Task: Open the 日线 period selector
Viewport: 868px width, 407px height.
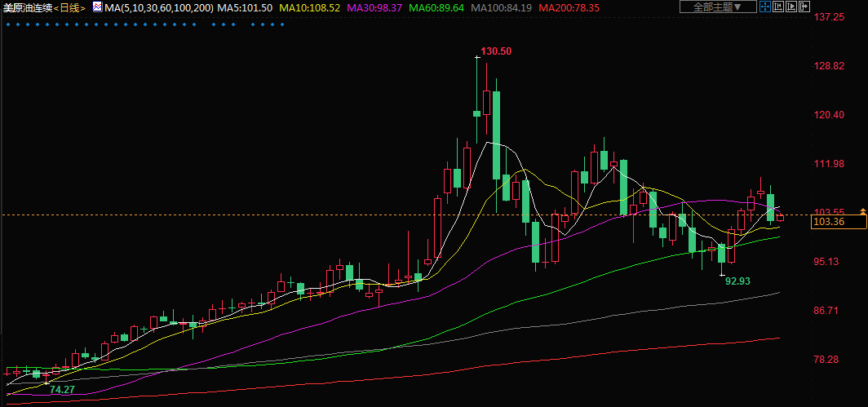Action: [69, 7]
